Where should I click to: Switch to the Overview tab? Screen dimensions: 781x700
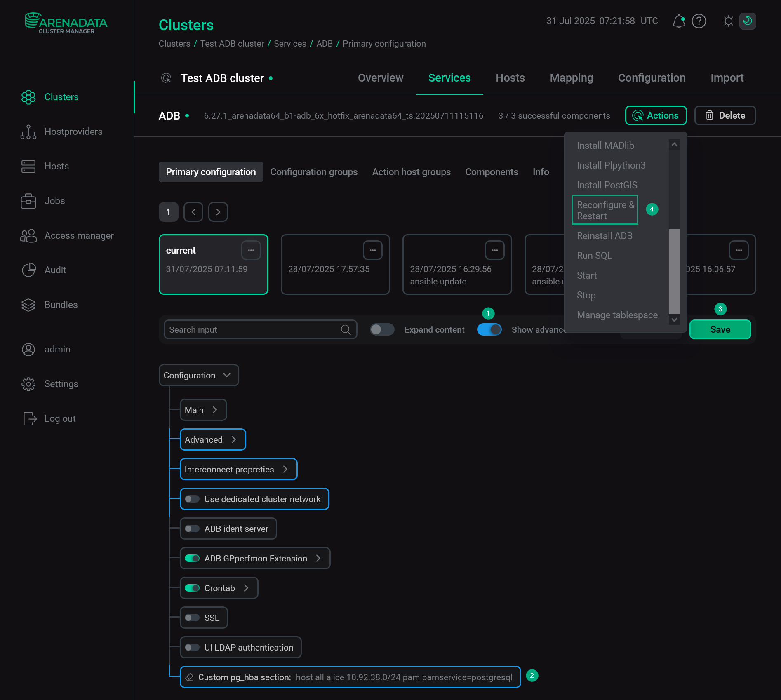click(x=381, y=78)
